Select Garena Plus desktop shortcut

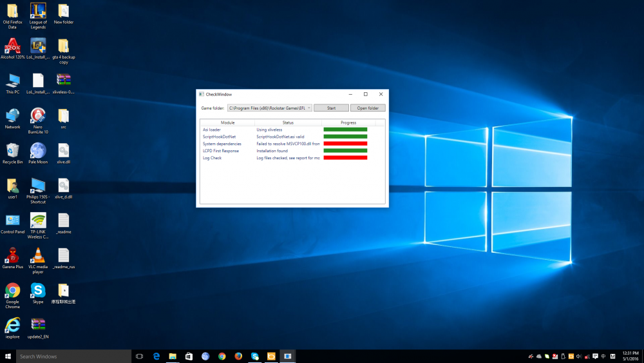click(12, 256)
